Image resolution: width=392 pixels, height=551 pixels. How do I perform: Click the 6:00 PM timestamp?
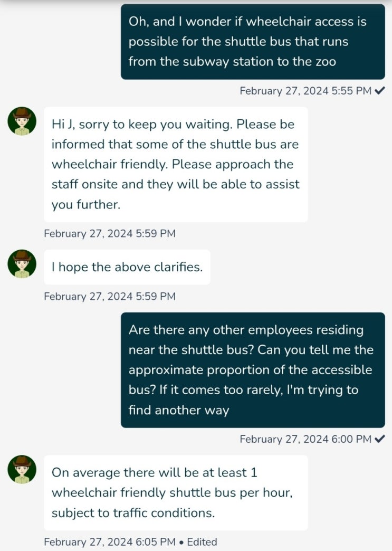tap(305, 439)
